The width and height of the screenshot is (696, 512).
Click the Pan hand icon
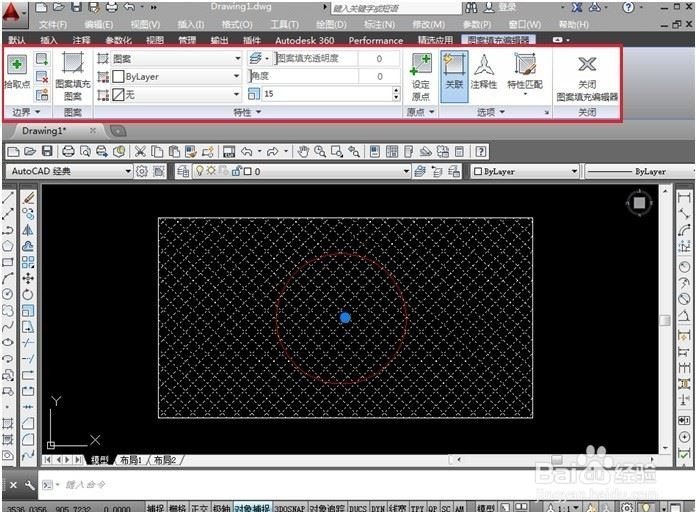pyautogui.click(x=303, y=151)
